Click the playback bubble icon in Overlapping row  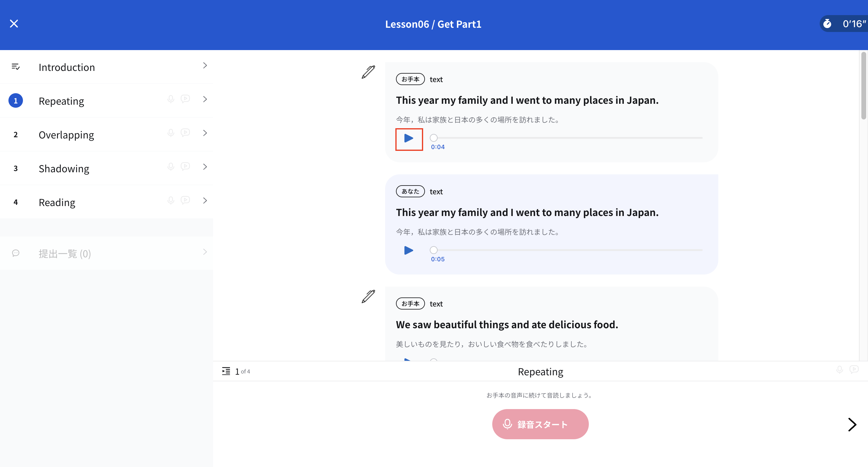(x=185, y=133)
